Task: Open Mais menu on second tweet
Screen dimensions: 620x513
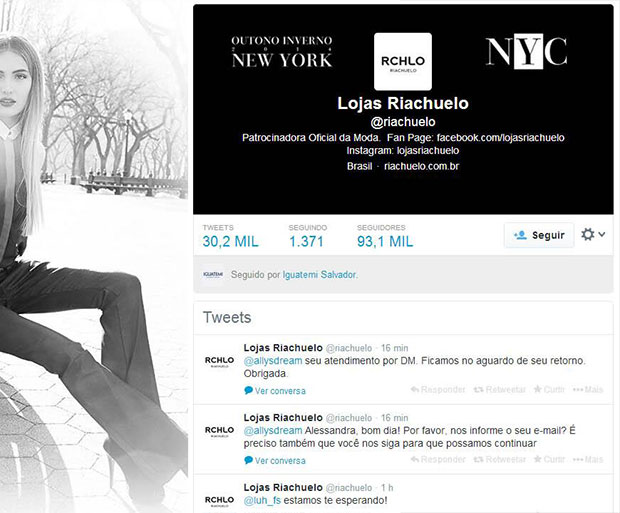Action: (x=588, y=459)
